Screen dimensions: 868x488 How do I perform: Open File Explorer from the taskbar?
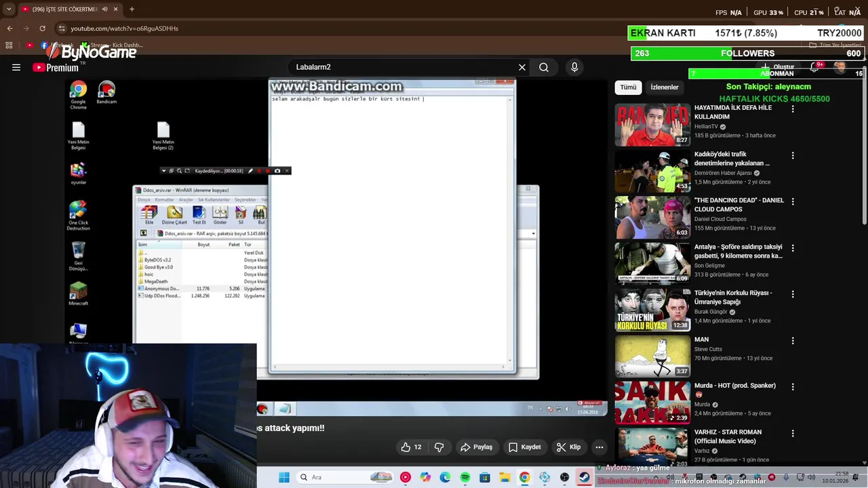(505, 477)
